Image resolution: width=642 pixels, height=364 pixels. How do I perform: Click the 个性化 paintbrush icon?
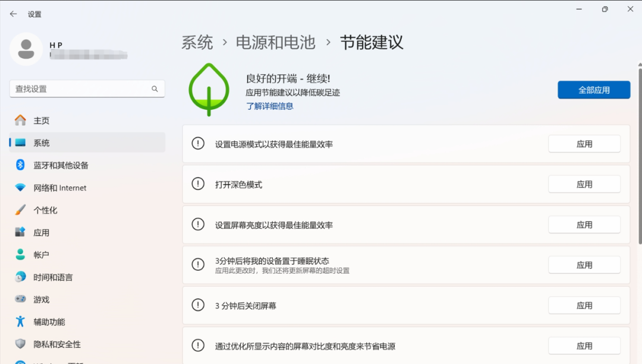click(20, 210)
